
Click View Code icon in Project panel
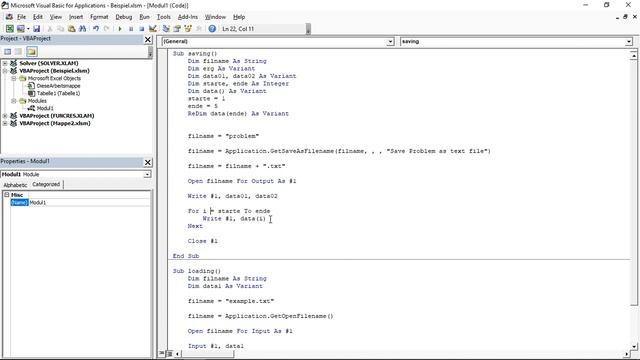(8, 51)
